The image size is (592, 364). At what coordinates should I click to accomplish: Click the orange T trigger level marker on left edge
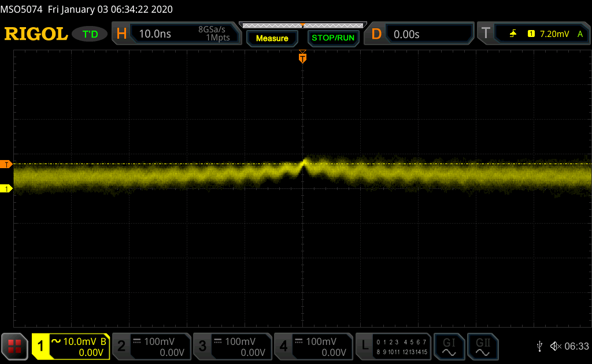pos(6,164)
